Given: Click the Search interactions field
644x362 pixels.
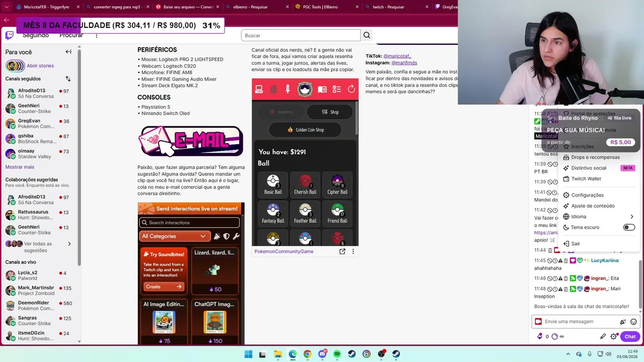Looking at the screenshot, I should click(x=189, y=223).
